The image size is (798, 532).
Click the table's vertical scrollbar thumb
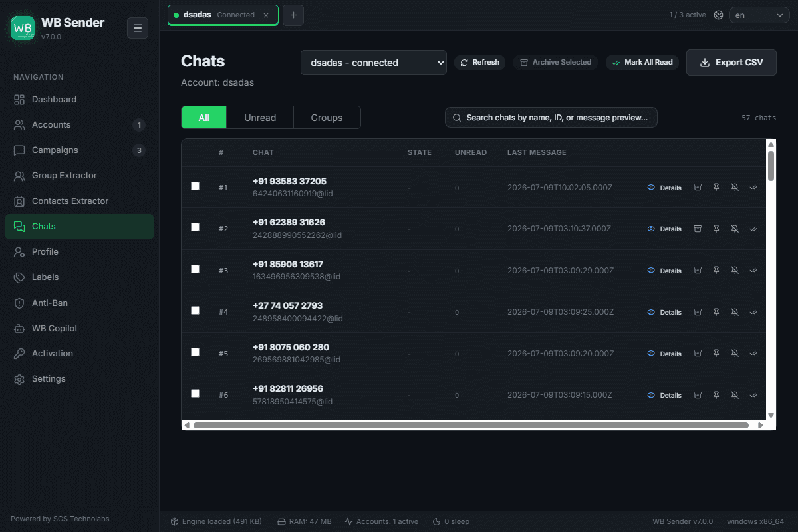pyautogui.click(x=771, y=166)
